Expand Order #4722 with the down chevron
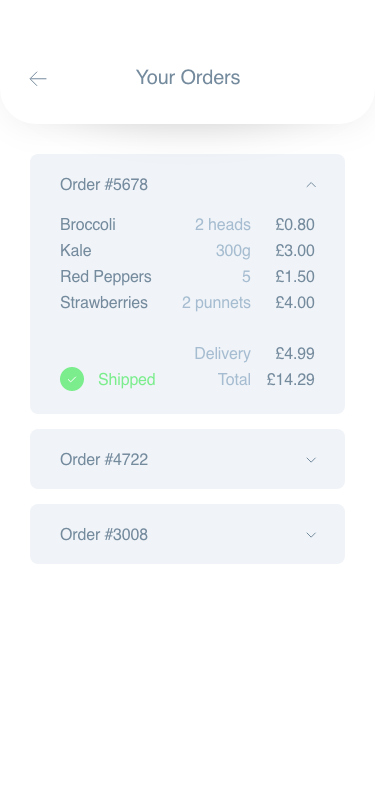The height and width of the screenshot is (812, 375). (x=311, y=460)
